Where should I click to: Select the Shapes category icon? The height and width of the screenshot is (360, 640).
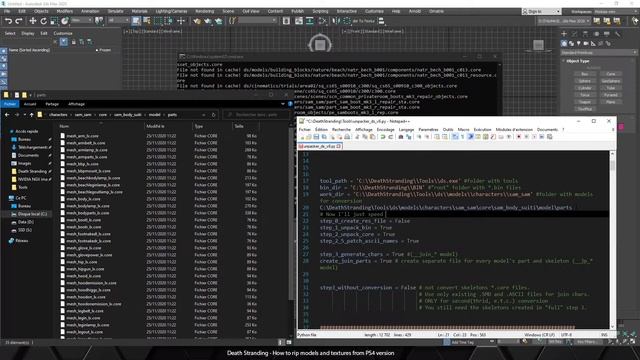pos(571,43)
